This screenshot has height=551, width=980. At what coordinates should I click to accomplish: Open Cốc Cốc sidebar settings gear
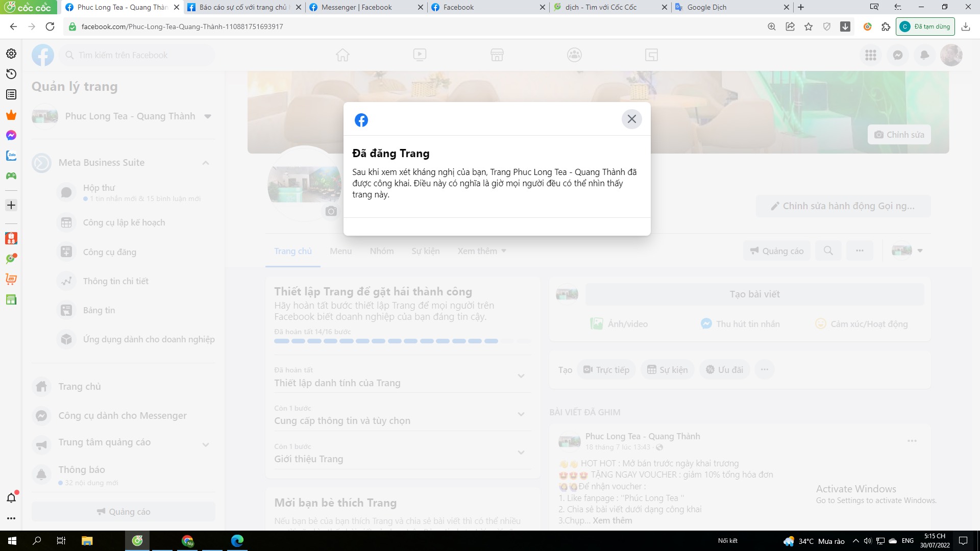11,54
